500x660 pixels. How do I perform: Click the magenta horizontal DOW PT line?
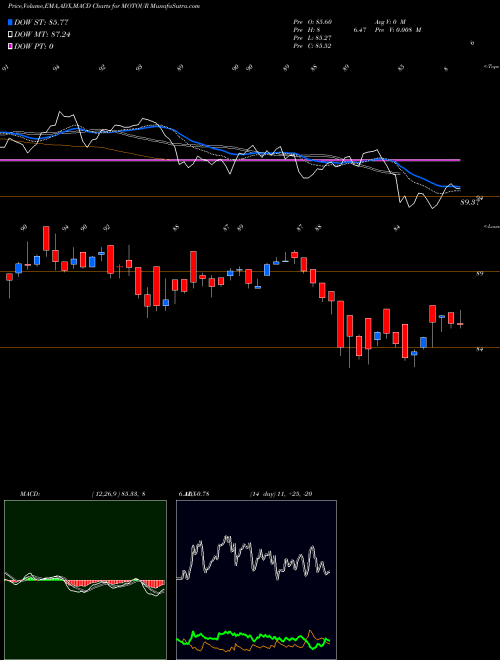tap(230, 160)
